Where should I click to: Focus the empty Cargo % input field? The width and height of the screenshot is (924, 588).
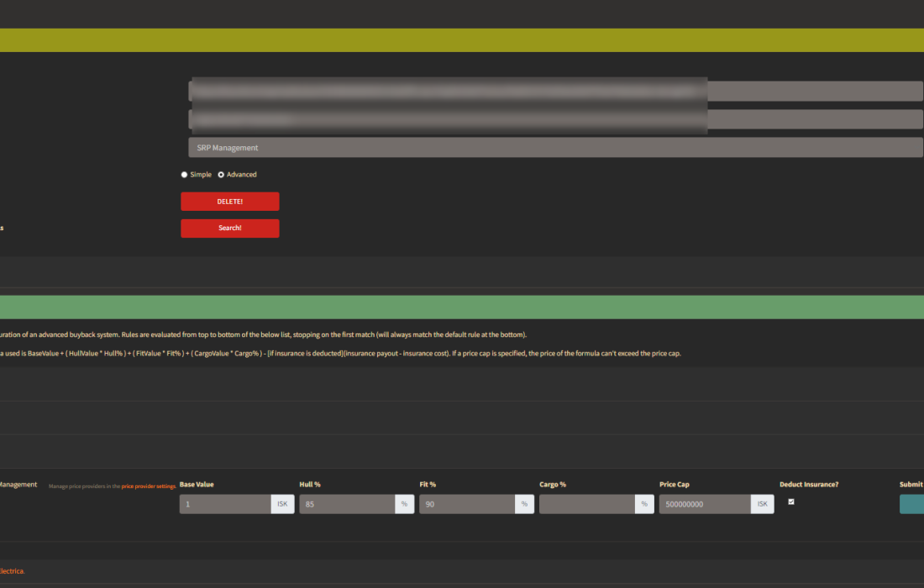[x=586, y=504]
